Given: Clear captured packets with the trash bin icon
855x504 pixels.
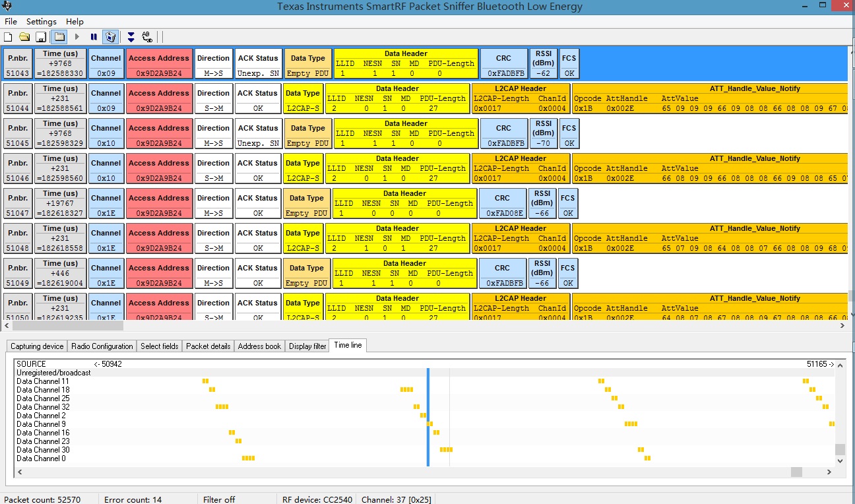Looking at the screenshot, I should coord(111,37).
